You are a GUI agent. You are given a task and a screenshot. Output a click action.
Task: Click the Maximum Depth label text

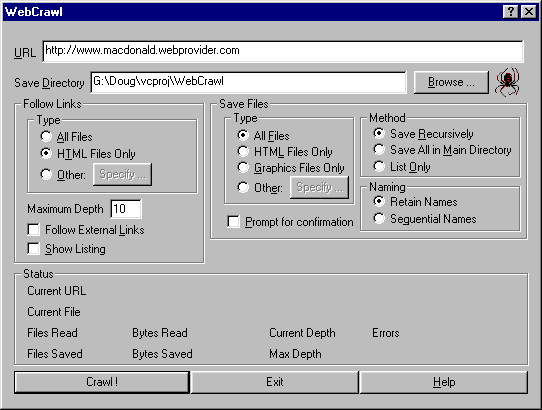click(x=65, y=209)
